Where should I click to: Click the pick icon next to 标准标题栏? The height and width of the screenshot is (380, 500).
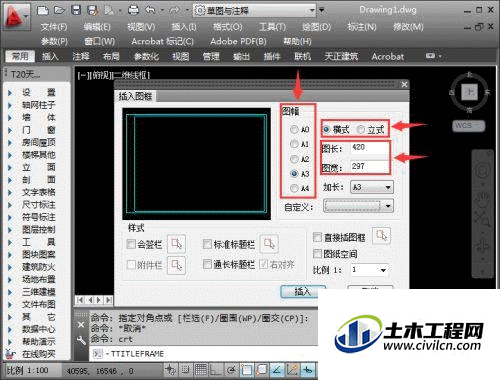269,244
